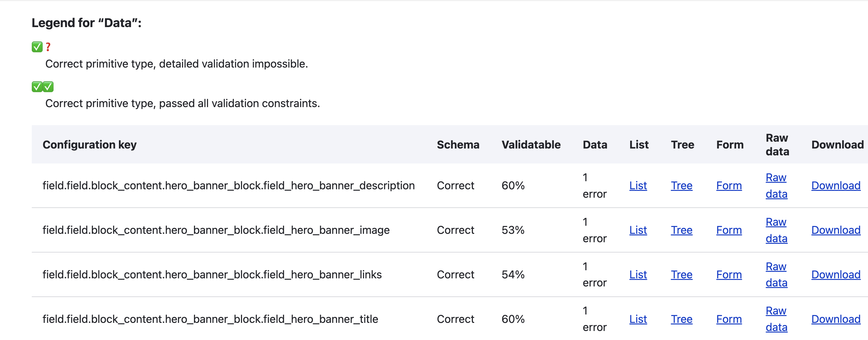Open List link for hero_banner_title row
The width and height of the screenshot is (868, 340).
click(x=638, y=319)
